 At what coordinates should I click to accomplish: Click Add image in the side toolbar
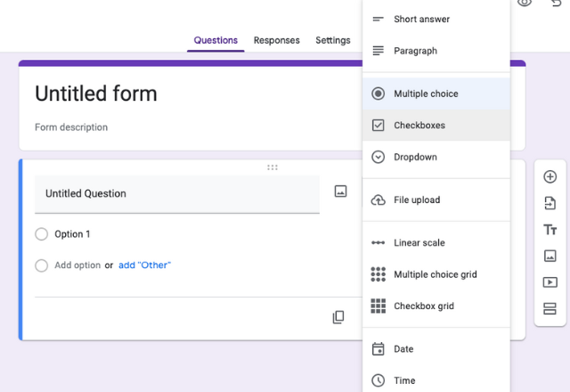(550, 256)
